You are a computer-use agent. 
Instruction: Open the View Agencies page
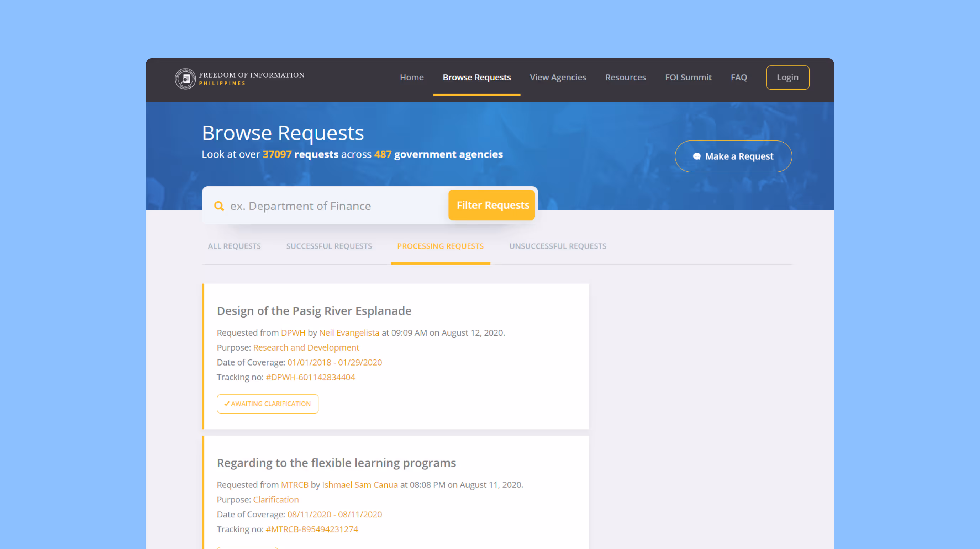(558, 77)
